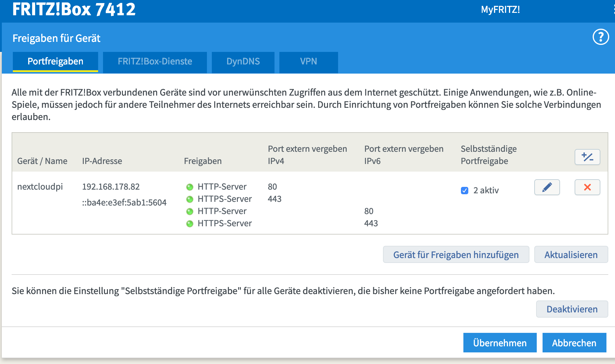Click the plus/minus column settings icon

click(587, 157)
